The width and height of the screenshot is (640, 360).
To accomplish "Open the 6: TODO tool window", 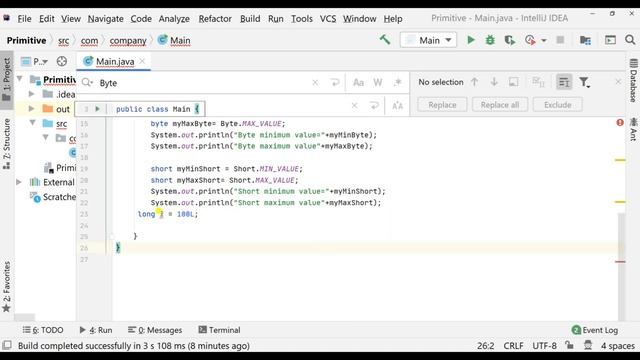I will 43,330.
